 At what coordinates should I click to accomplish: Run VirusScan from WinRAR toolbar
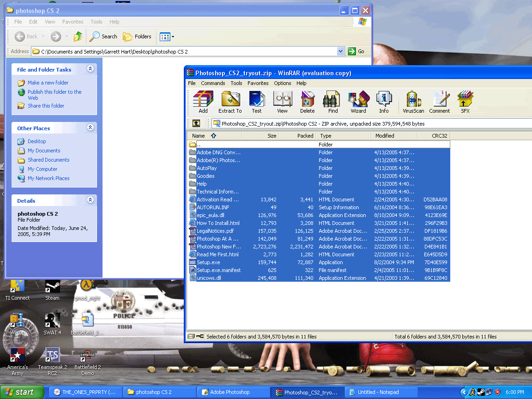[413, 102]
